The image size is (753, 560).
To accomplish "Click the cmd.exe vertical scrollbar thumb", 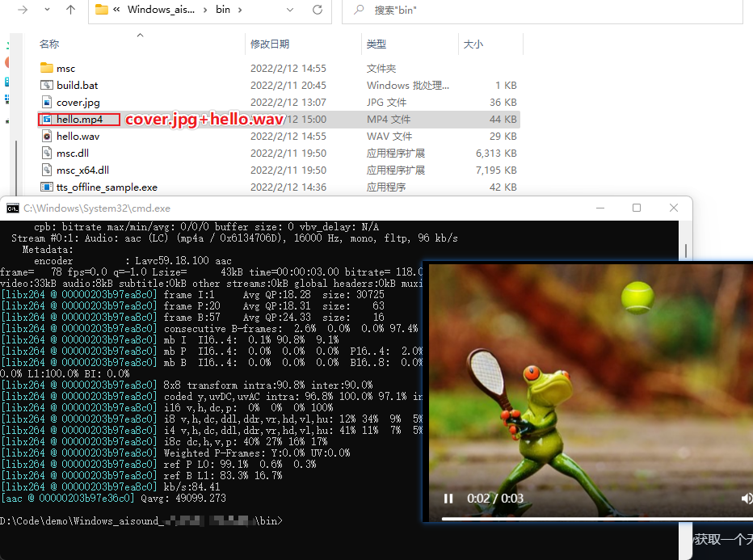I will point(686,251).
